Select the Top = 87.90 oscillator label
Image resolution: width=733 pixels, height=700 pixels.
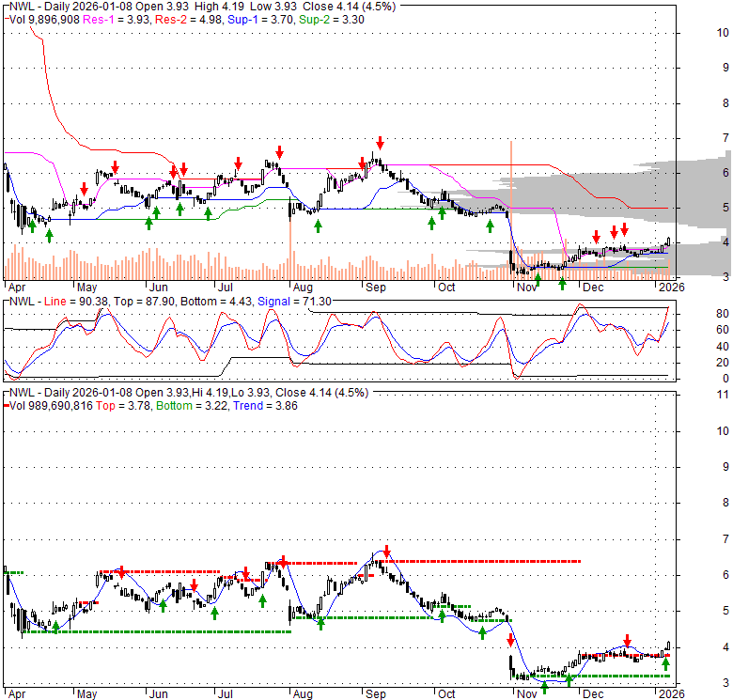[x=145, y=302]
